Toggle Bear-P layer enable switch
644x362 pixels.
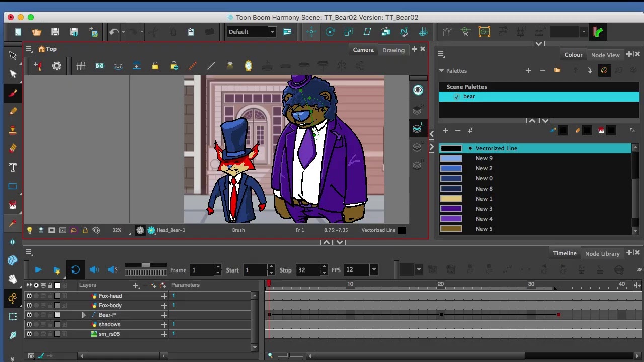[29, 315]
